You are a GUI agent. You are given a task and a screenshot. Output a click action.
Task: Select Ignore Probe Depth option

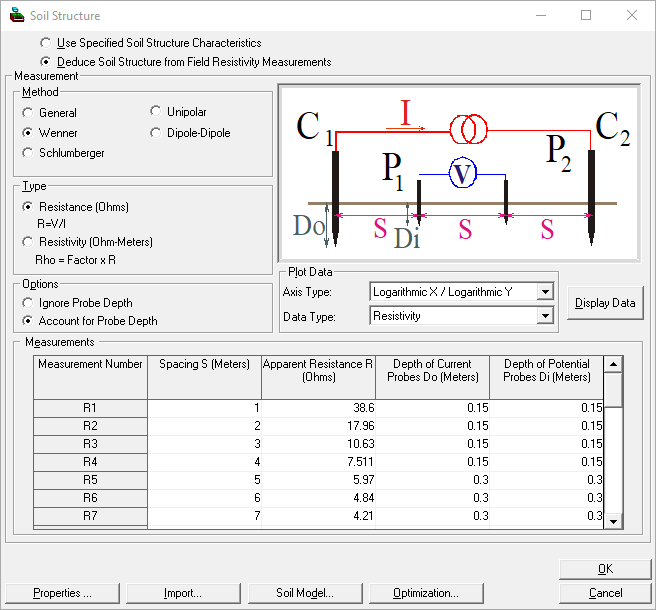28,303
